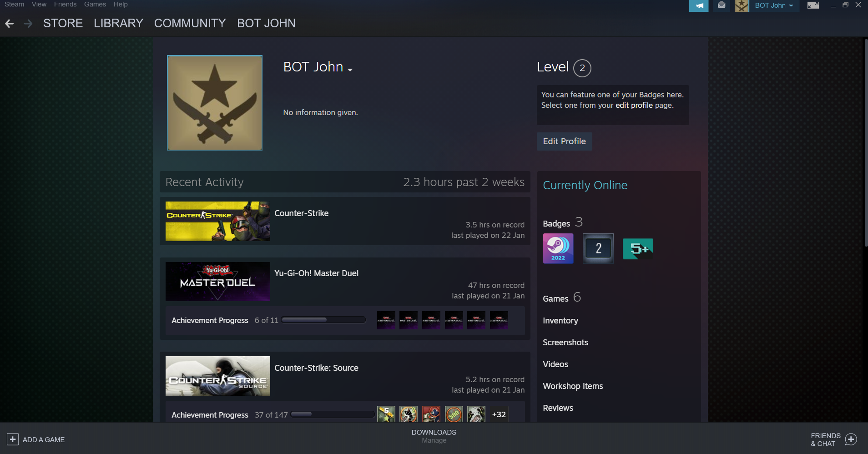This screenshot has height=454, width=868.
Task: Click the 5+ game collector badge
Action: click(x=638, y=248)
